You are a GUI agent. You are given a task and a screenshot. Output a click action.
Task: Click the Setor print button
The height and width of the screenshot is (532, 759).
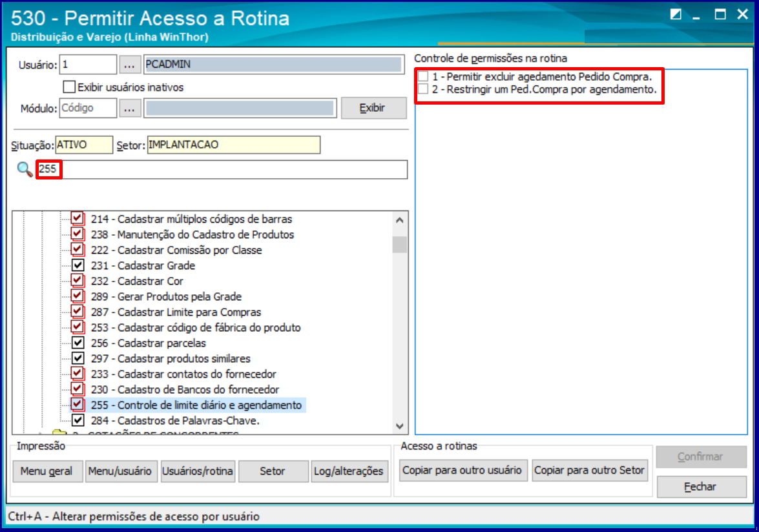click(273, 471)
